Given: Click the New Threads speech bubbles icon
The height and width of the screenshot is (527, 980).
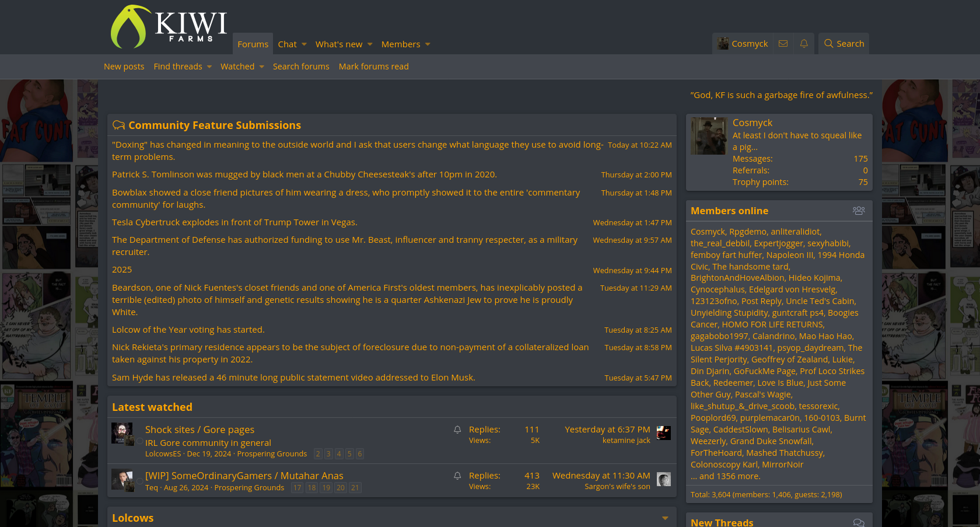Looking at the screenshot, I should [x=859, y=522].
